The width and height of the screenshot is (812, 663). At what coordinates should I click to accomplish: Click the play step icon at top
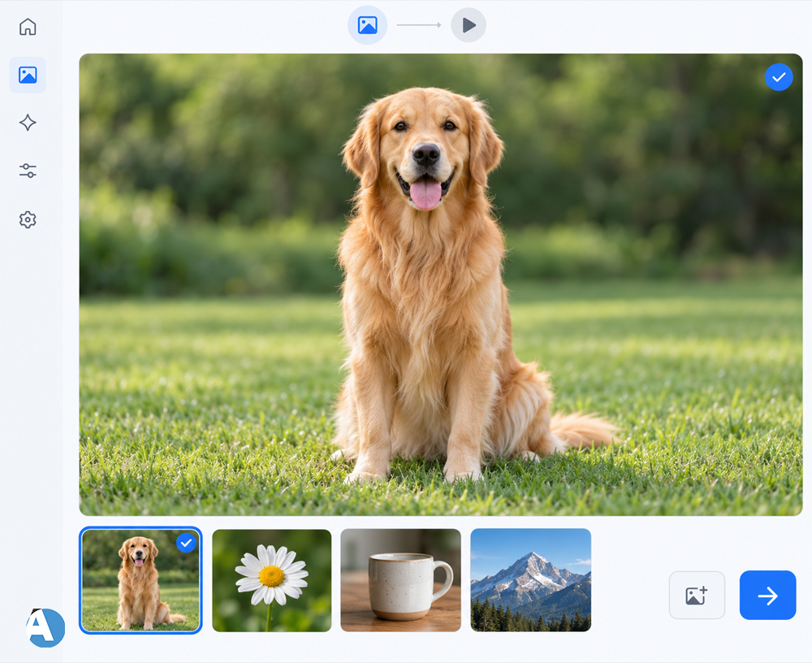pos(469,25)
